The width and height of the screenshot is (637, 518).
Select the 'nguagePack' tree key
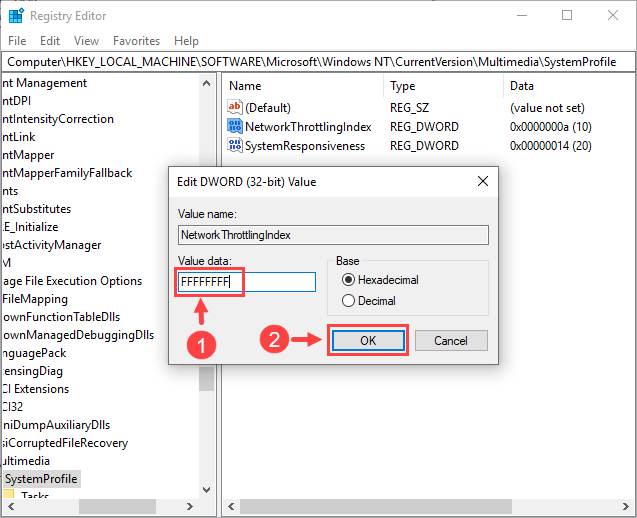pos(34,353)
